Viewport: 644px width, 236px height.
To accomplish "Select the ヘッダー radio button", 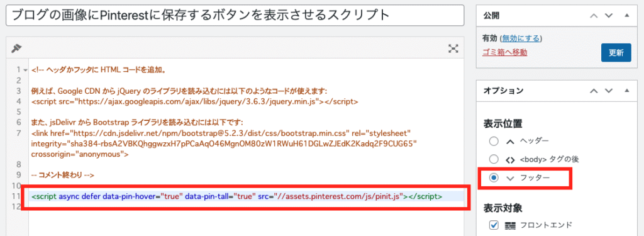I will click(x=494, y=142).
